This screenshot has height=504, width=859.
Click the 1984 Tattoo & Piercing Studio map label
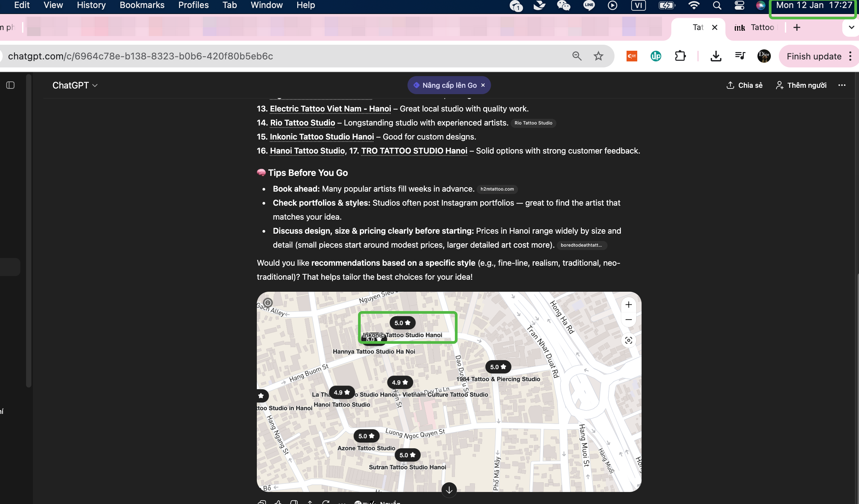click(x=498, y=379)
